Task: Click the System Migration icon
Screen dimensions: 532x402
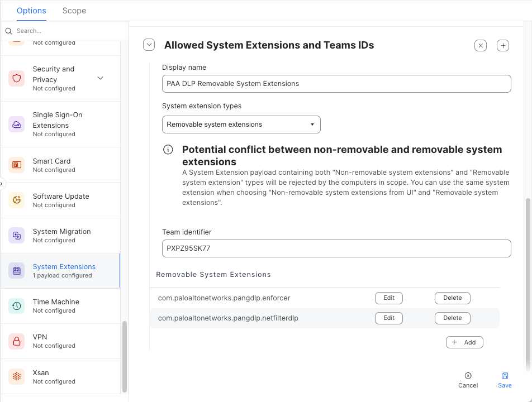Action: click(16, 236)
